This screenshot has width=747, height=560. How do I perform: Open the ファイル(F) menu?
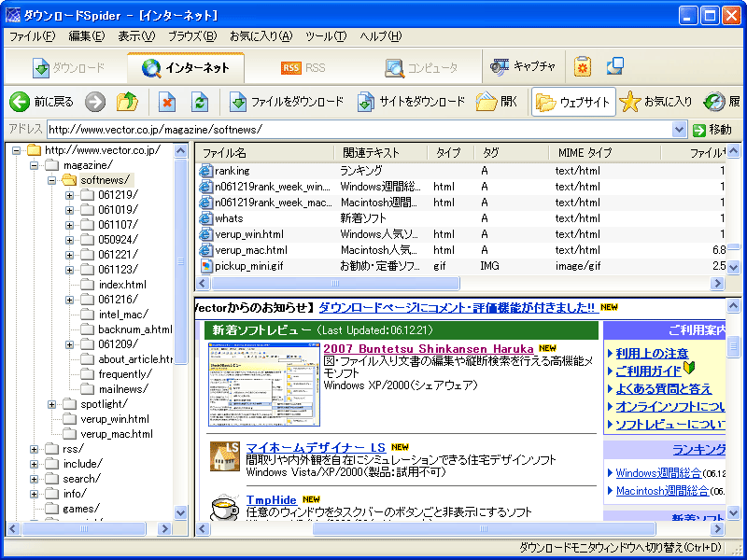33,36
